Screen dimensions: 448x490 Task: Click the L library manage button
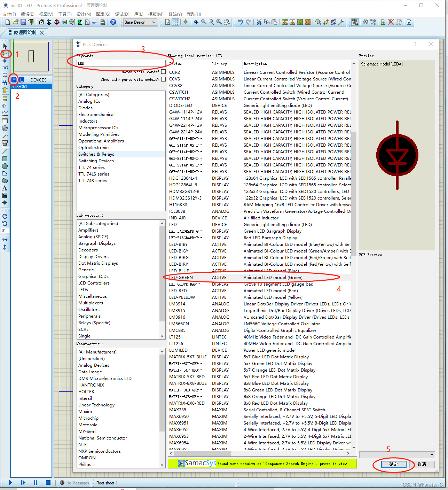tap(22, 80)
